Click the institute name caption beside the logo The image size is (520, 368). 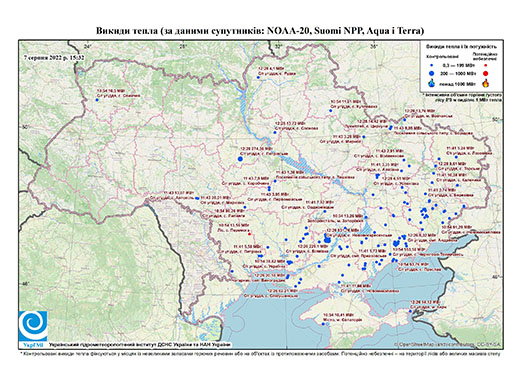140,345
